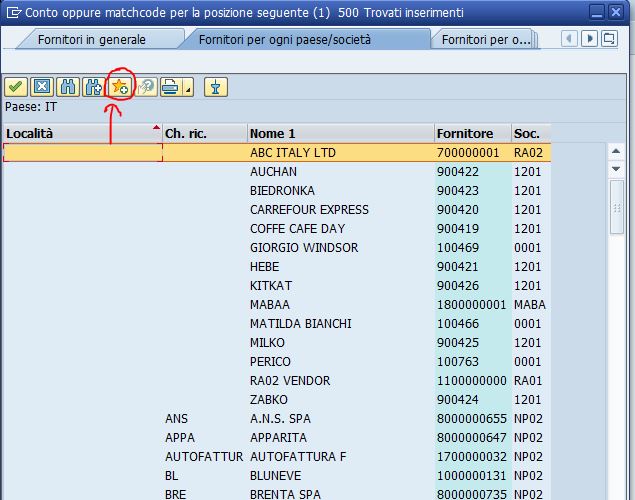635x500 pixels.
Task: Select CARREFOUR EXPRESS entry
Action: (309, 210)
